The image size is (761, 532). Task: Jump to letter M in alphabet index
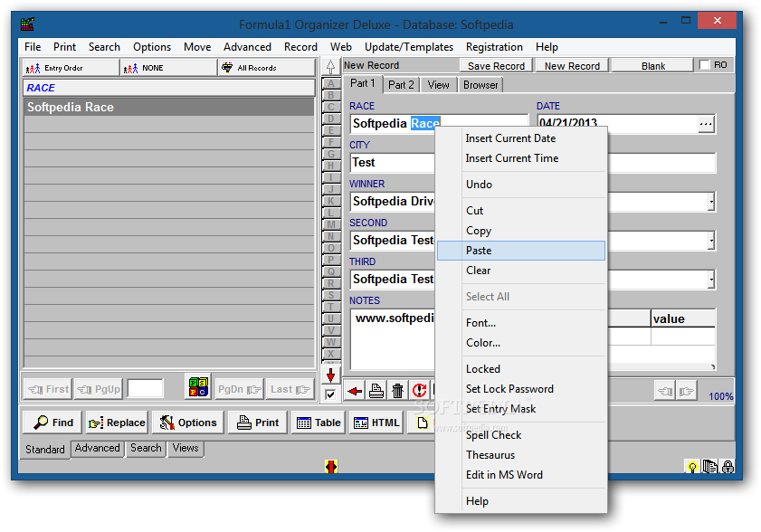tap(331, 224)
